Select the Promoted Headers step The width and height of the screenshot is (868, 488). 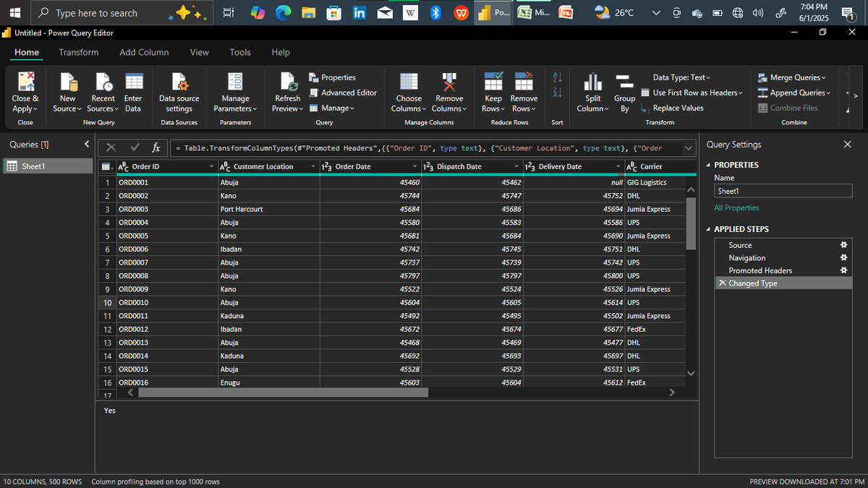pyautogui.click(x=783, y=270)
